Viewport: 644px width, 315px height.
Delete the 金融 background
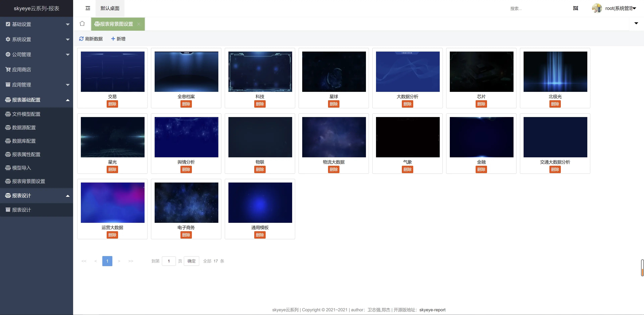pos(481,170)
